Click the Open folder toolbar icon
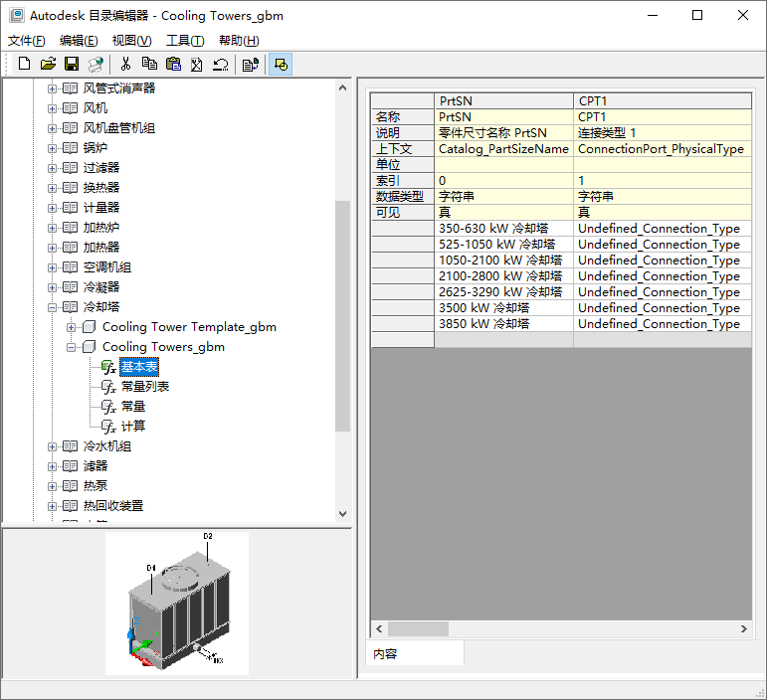The image size is (767, 700). pyautogui.click(x=48, y=64)
